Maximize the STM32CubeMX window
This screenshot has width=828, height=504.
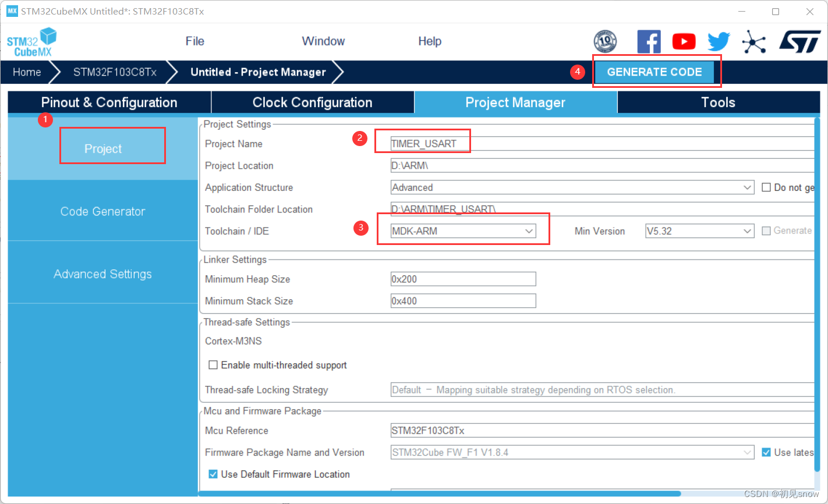coord(776,12)
